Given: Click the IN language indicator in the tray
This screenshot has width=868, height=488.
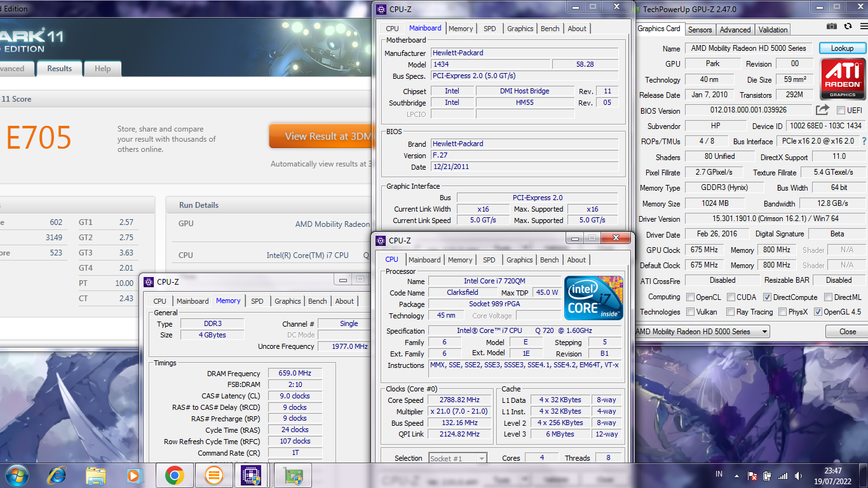Looking at the screenshot, I should (x=719, y=474).
